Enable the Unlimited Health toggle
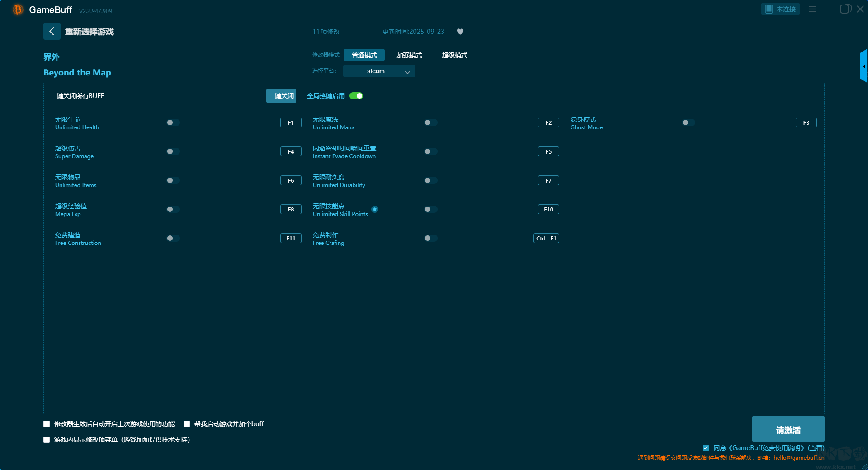 click(x=173, y=122)
